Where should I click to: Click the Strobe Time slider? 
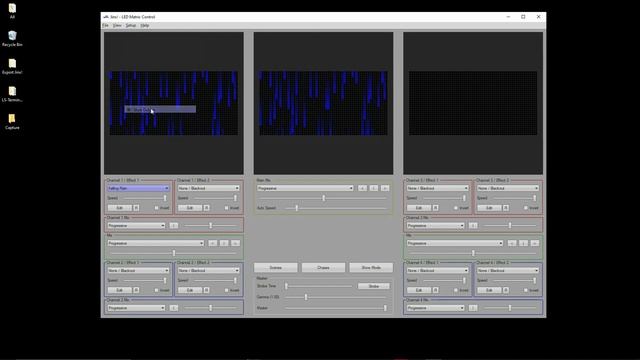tap(319, 286)
